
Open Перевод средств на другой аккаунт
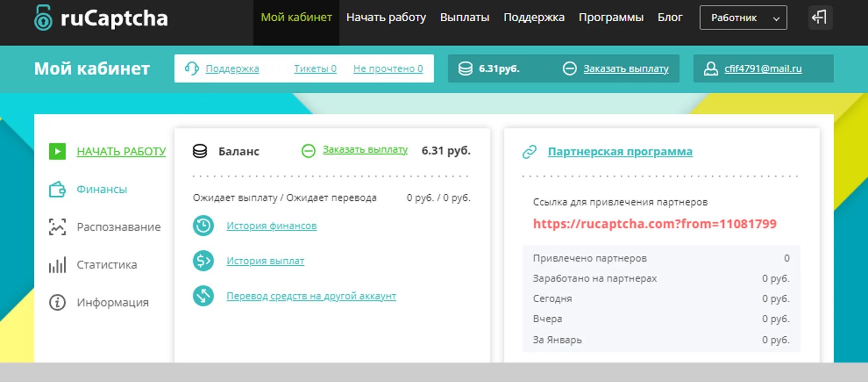311,296
